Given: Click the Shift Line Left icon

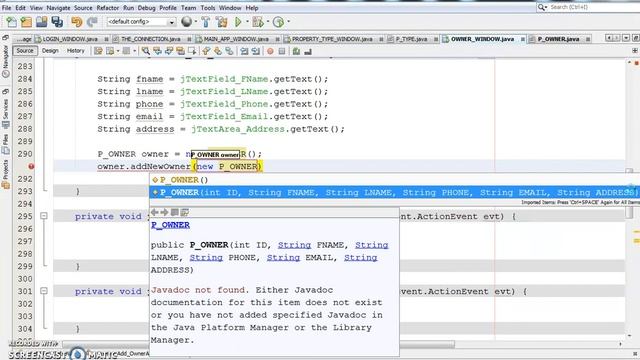Looking at the screenshot, I should [244, 51].
